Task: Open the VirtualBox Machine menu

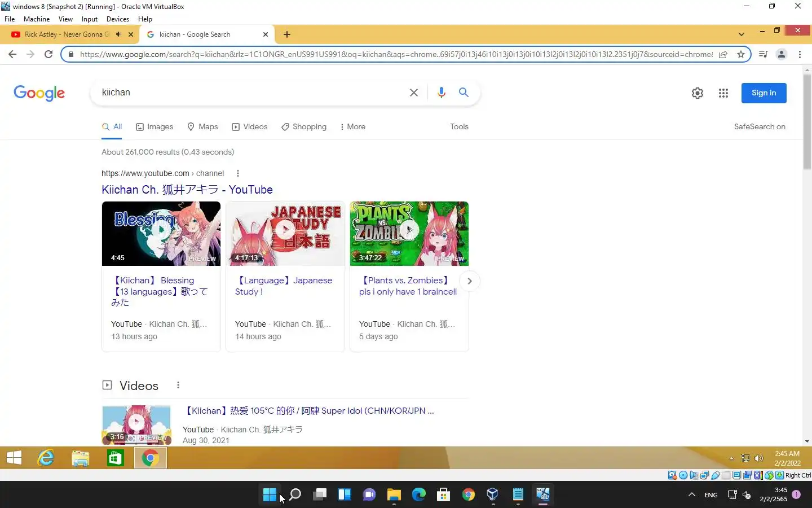Action: pos(37,19)
